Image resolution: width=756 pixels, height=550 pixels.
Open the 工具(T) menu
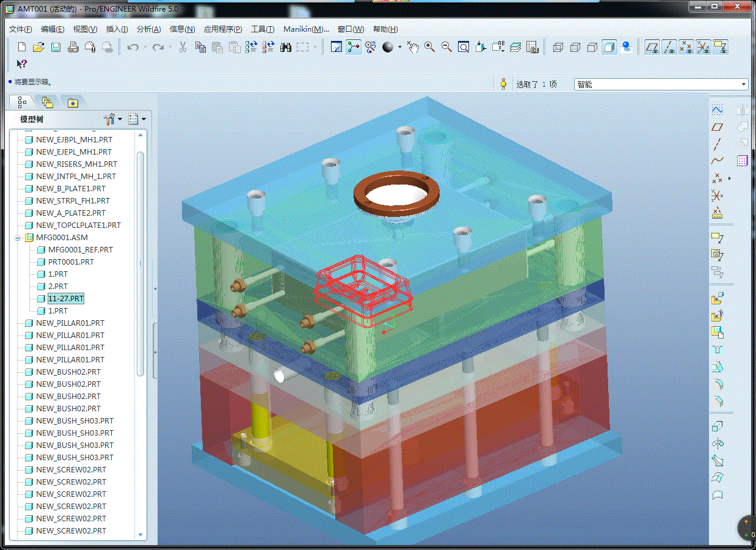[263, 29]
